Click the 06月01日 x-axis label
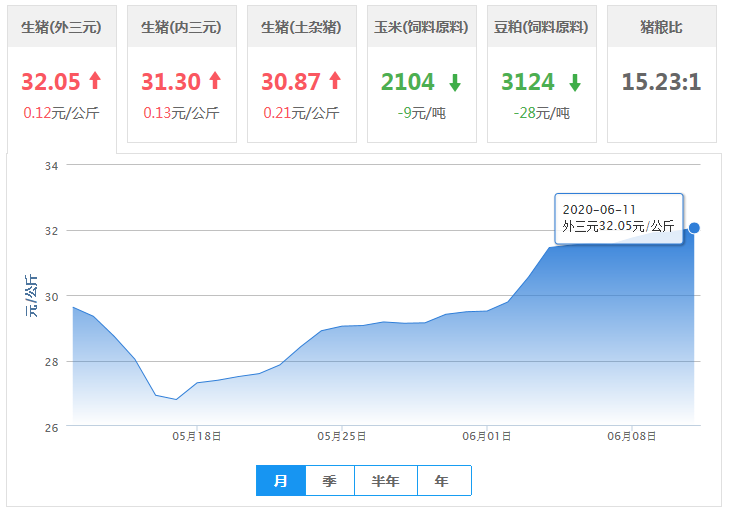The height and width of the screenshot is (516, 730). [487, 437]
